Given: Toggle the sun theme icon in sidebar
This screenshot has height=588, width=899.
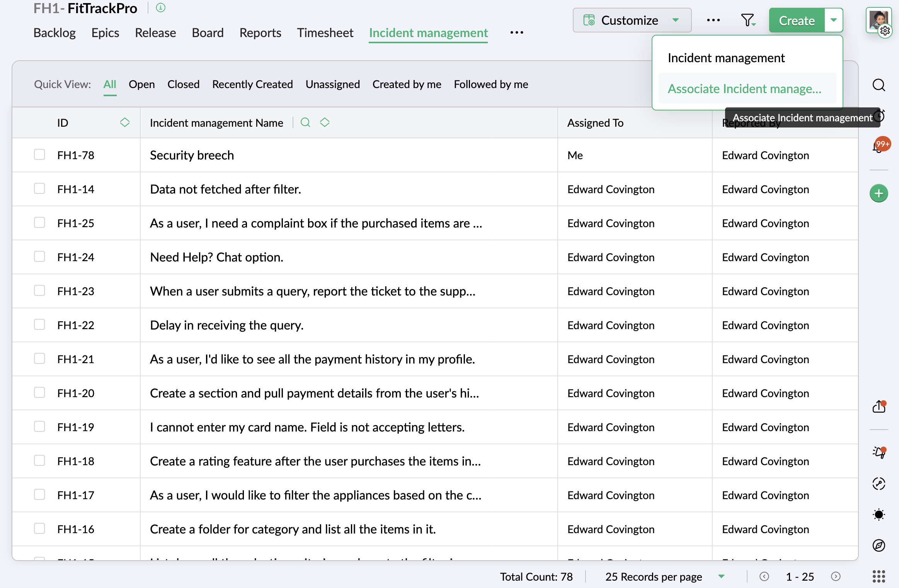Looking at the screenshot, I should click(879, 515).
